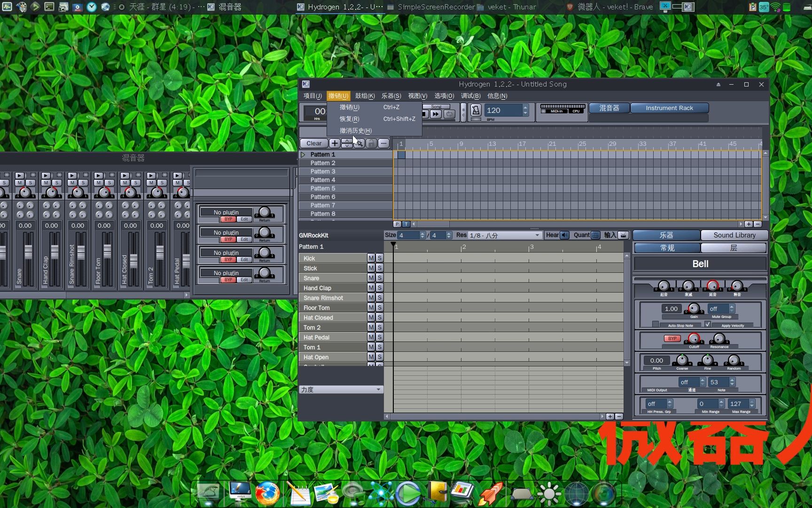812x508 pixels.
Task: Play sample on Hand Clap mixer channel
Action: (46, 176)
